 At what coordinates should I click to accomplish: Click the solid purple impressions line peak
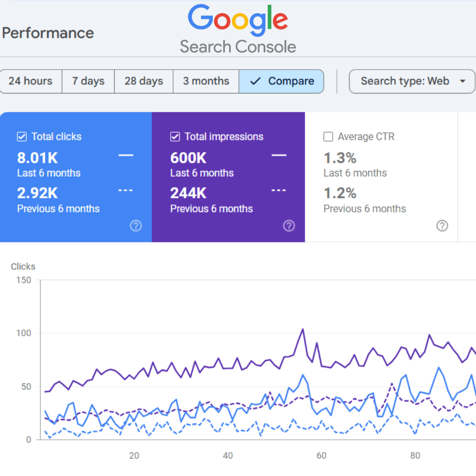click(303, 329)
